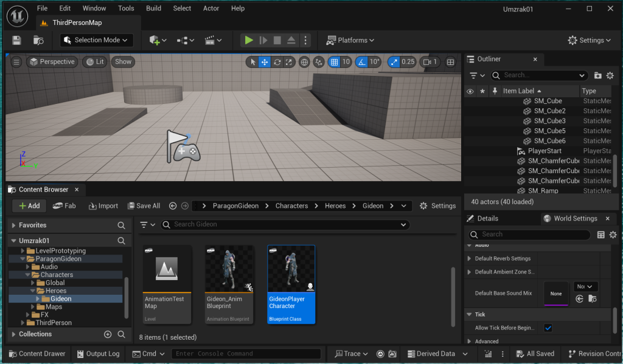Open the Lit shading mode menu
Image resolution: width=623 pixels, height=364 pixels.
[95, 62]
